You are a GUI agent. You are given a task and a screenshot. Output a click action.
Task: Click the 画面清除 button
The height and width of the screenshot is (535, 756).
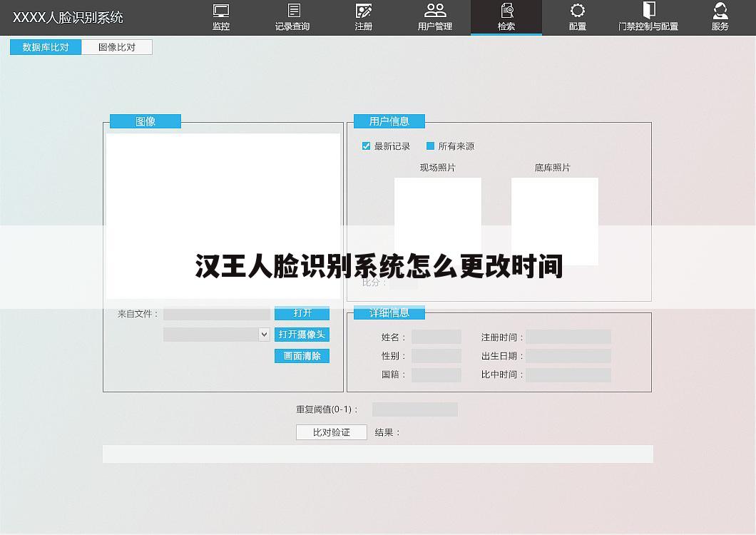tap(302, 356)
